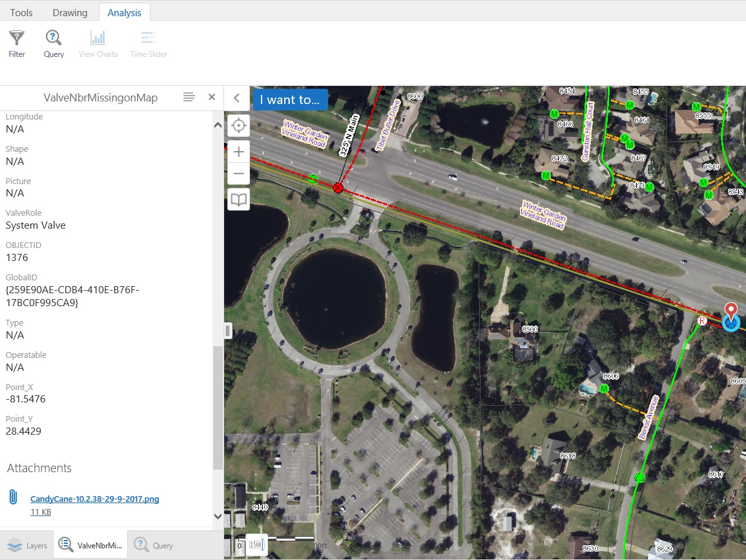
Task: Click the 11 KB file size link
Action: (x=41, y=512)
